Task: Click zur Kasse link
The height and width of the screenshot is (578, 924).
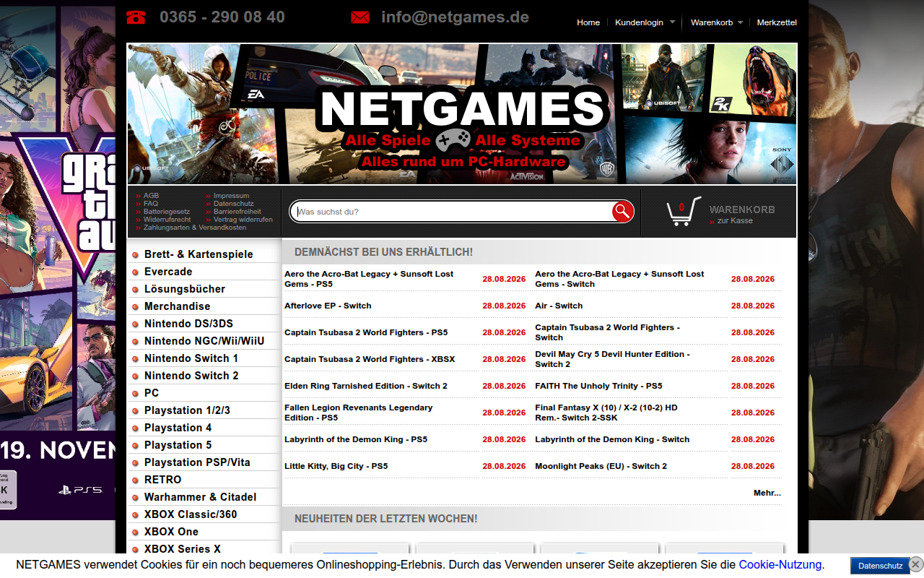Action: [735, 221]
